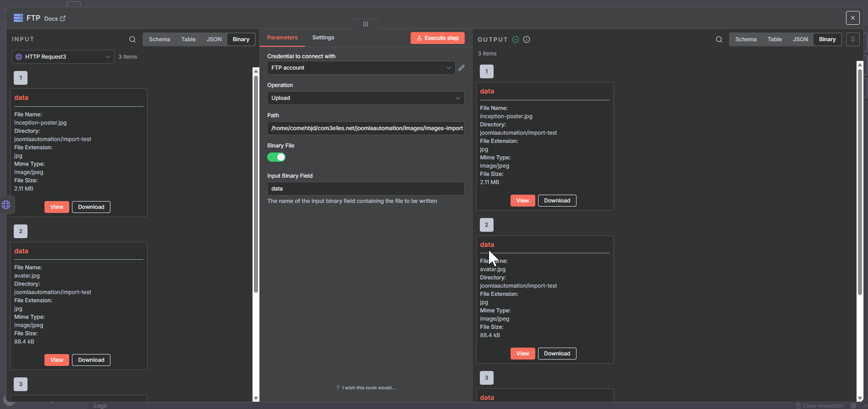This screenshot has width=868, height=409.
Task: Click the input panel search icon
Action: (x=132, y=39)
